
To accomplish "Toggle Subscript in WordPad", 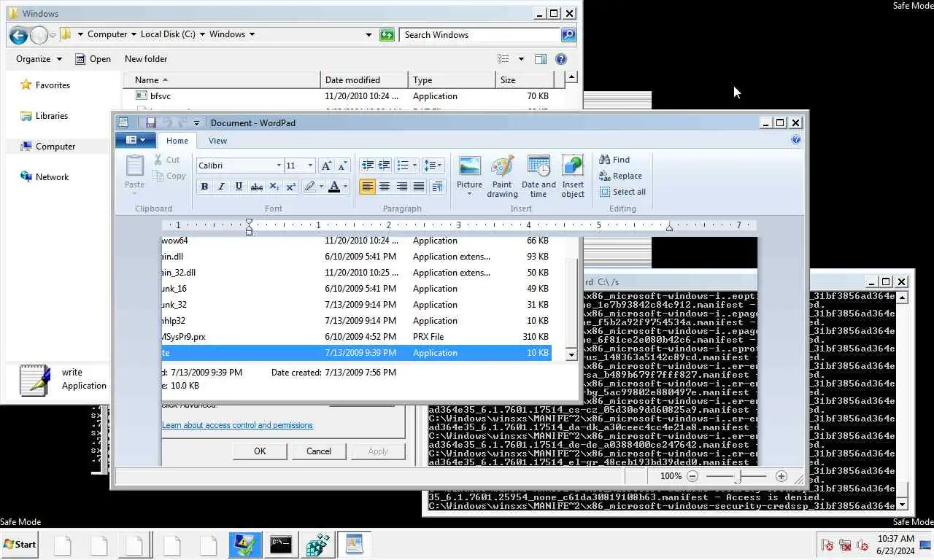I will [274, 187].
